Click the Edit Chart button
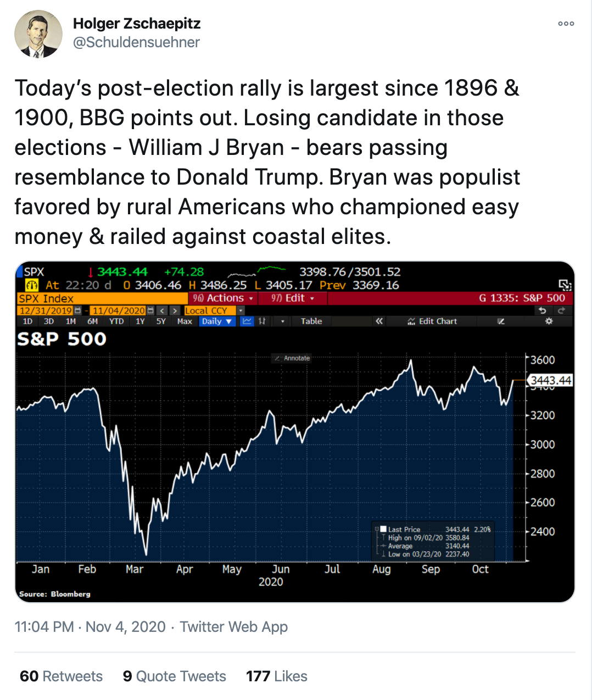This screenshot has height=700, width=592. [433, 321]
